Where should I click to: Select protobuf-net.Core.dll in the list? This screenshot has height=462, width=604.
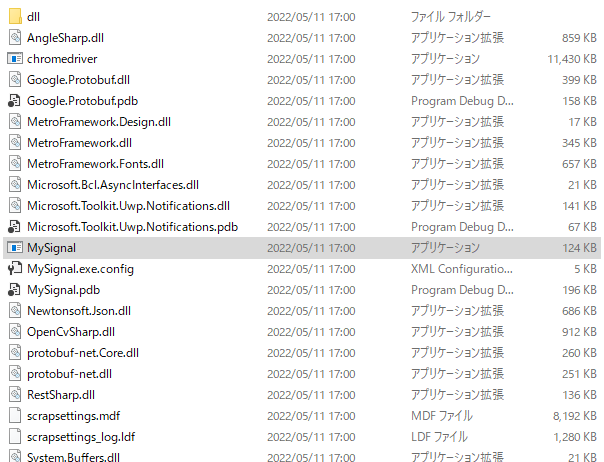pos(83,353)
